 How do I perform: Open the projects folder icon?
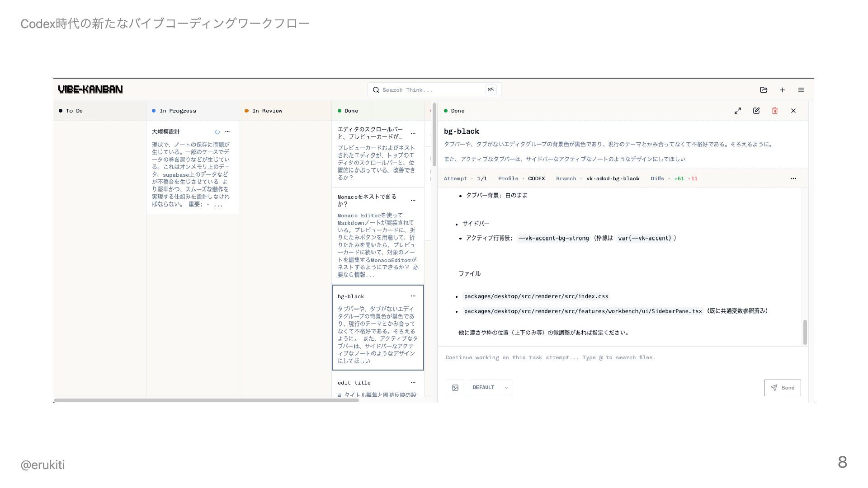764,90
